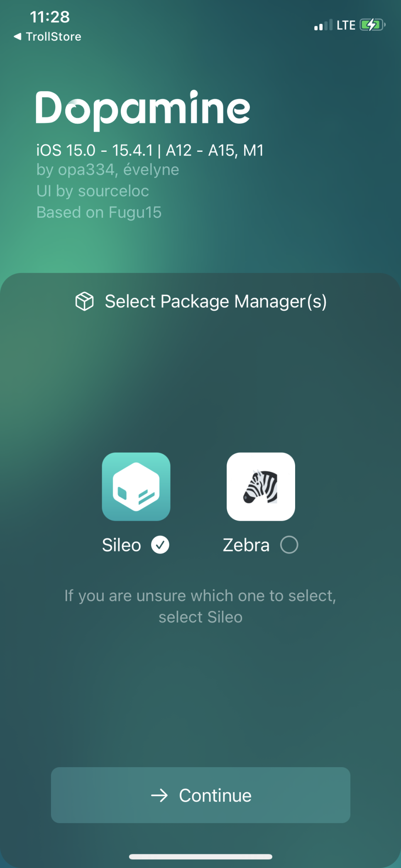Uncheck the Sileo checkmark circle
This screenshot has height=868, width=401.
160,545
